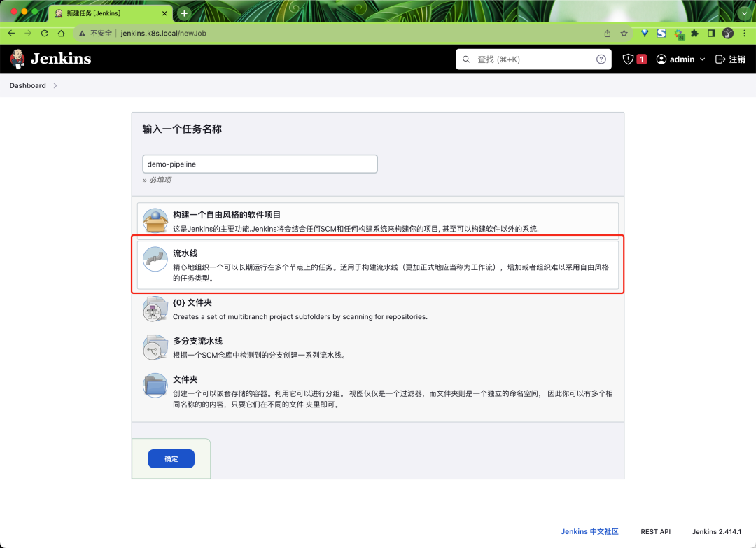Viewport: 756px width, 548px height.
Task: Click the browser back arrow
Action: pos(12,34)
